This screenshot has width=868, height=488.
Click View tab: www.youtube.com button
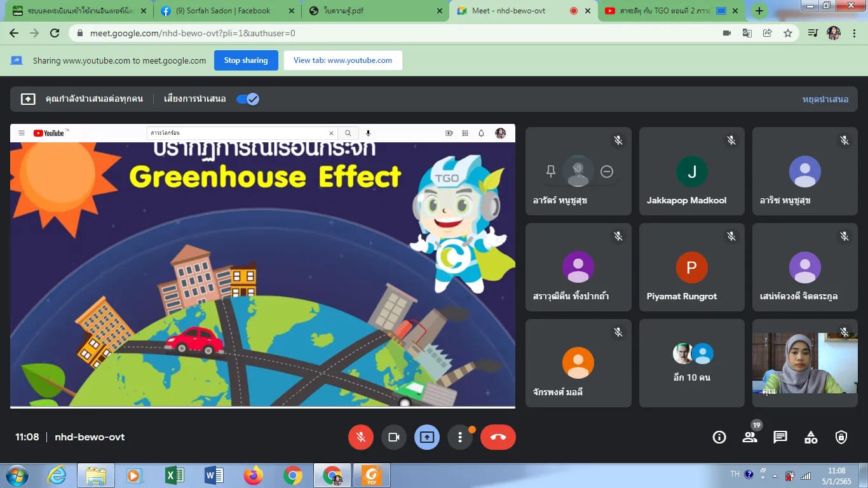pos(342,60)
